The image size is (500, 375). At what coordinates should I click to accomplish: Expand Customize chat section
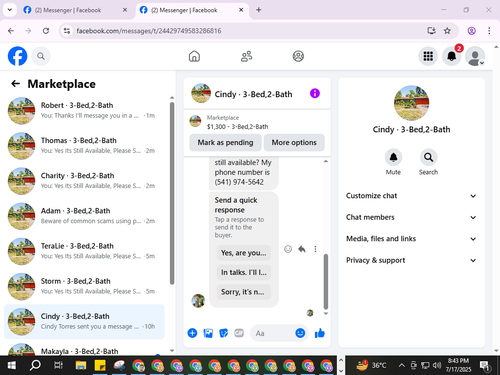click(x=411, y=196)
